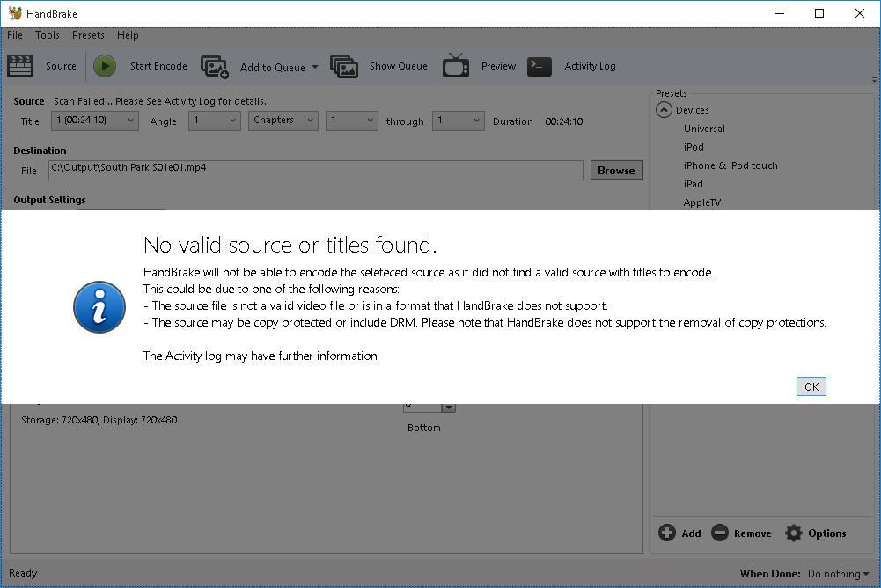The height and width of the screenshot is (588, 881).
Task: Click the Show Queue label
Action: (399, 66)
